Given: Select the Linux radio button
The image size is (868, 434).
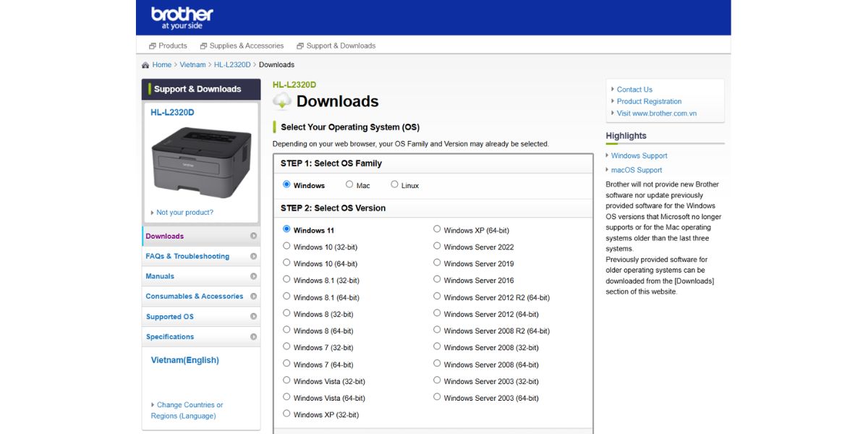Looking at the screenshot, I should pos(394,184).
